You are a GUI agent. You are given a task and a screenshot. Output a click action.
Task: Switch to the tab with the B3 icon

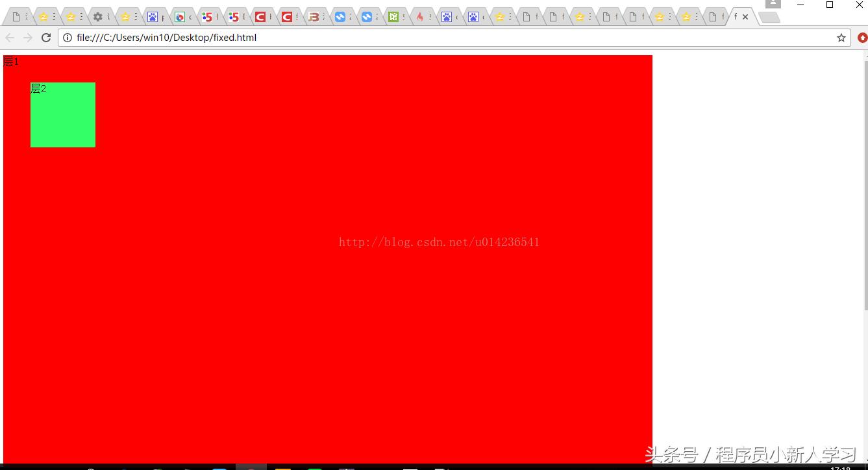coord(317,17)
